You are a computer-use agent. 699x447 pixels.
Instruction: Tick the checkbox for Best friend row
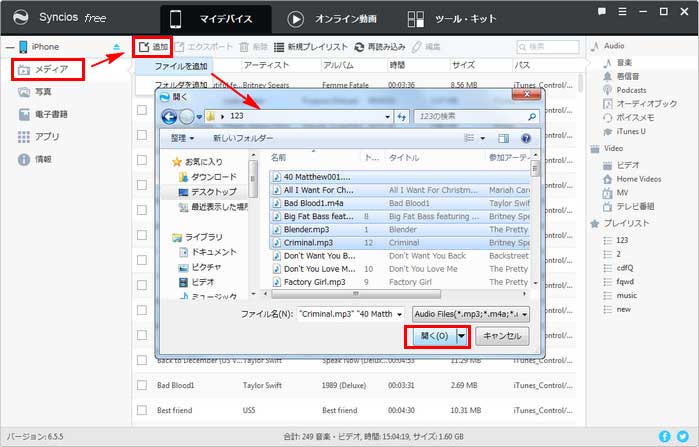click(142, 410)
